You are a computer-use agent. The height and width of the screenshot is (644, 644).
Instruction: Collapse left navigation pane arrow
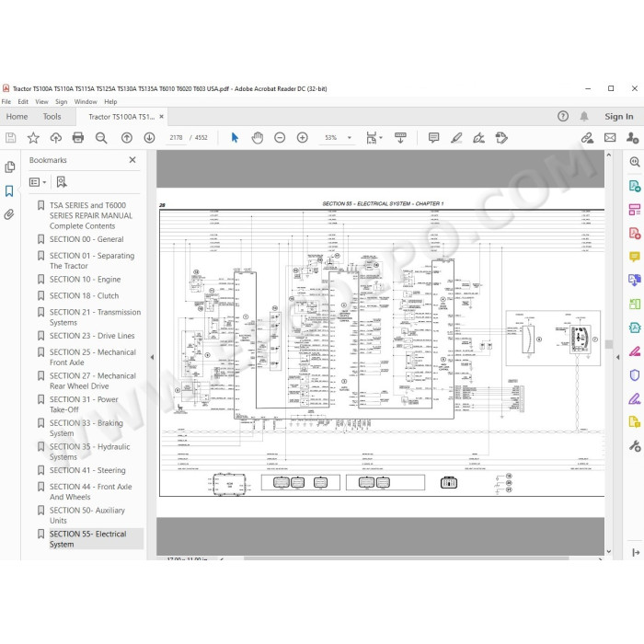pyautogui.click(x=152, y=357)
